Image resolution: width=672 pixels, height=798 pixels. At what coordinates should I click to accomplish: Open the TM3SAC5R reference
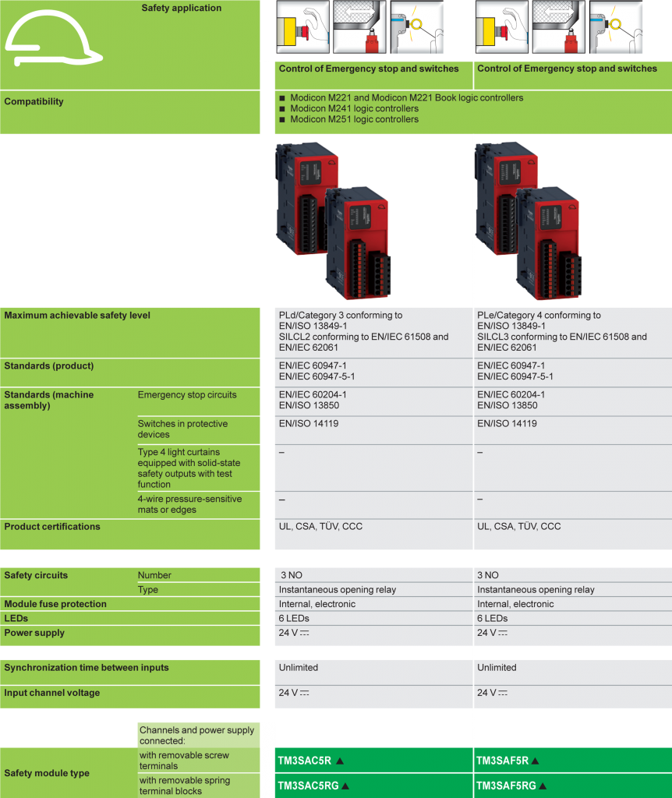(x=305, y=761)
